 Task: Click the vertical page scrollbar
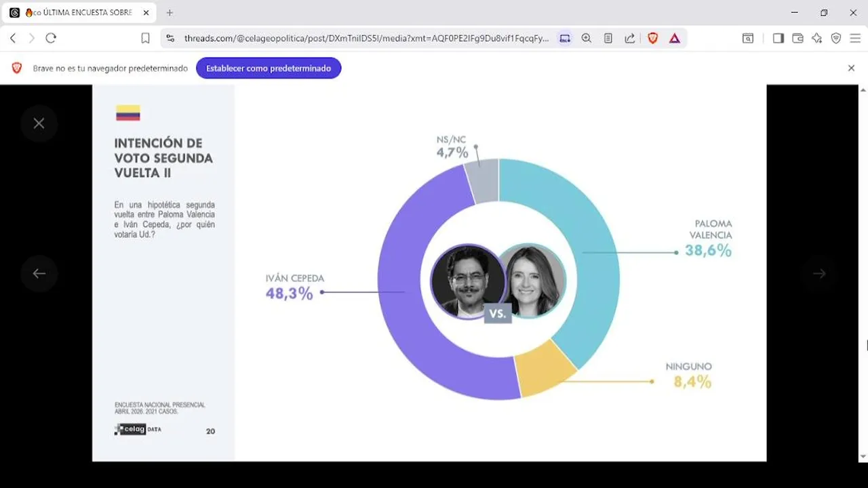(x=863, y=273)
